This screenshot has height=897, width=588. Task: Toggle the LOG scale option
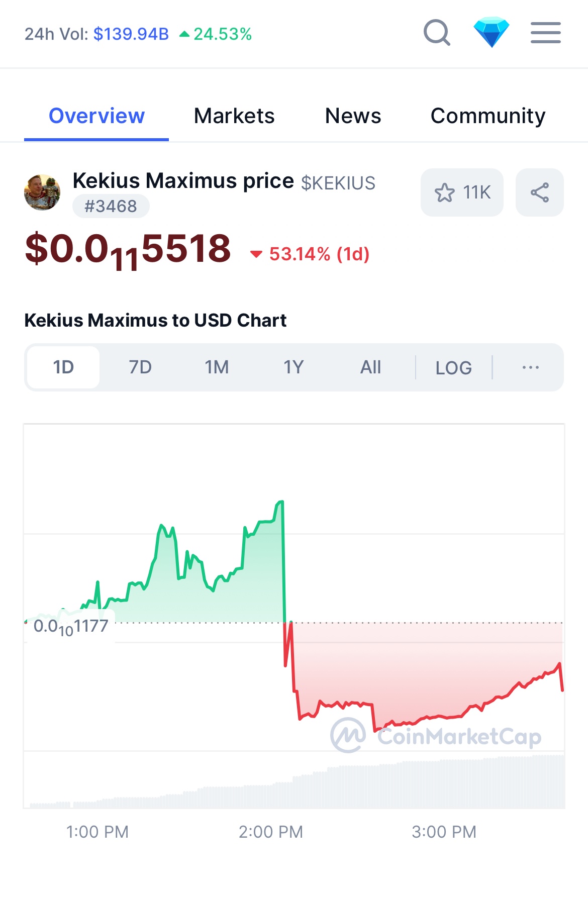pyautogui.click(x=453, y=368)
